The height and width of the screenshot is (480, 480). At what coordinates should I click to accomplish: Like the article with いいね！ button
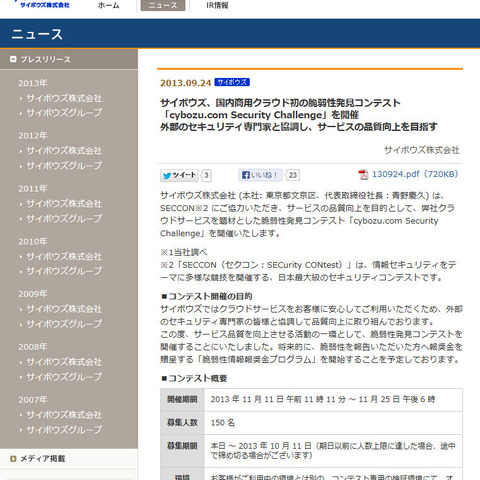[260, 175]
